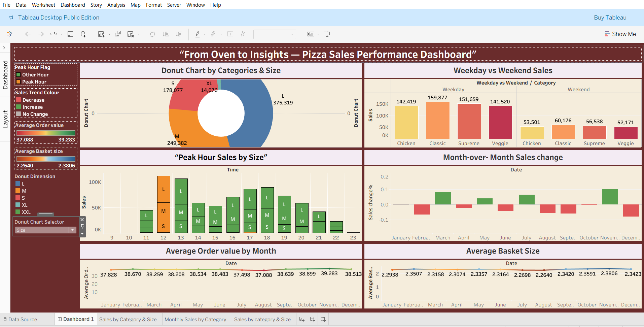Image resolution: width=644 pixels, height=327 pixels.
Task: Open the Show Me panel
Action: coord(620,34)
